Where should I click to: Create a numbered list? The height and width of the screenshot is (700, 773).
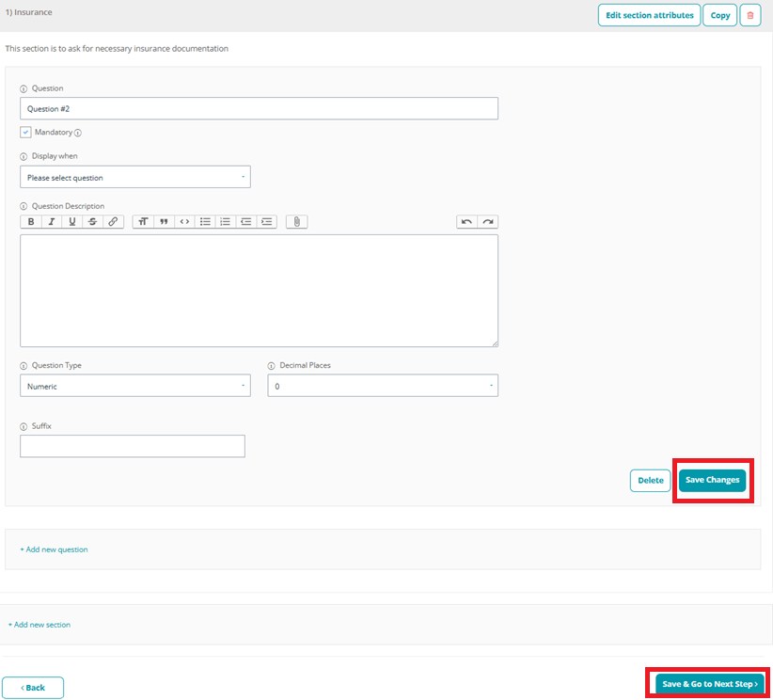coord(226,221)
